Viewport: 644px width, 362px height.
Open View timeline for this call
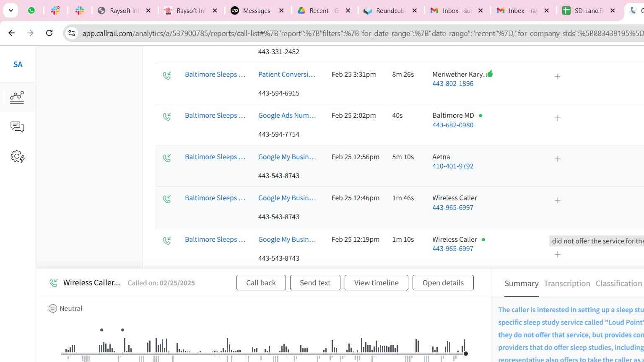[377, 283]
